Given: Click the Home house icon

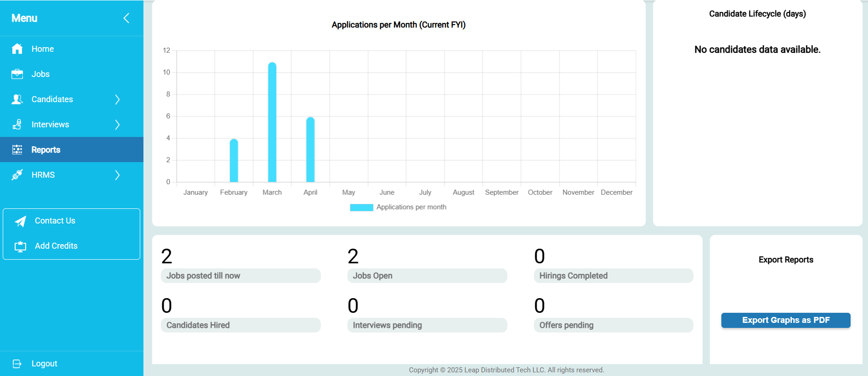Looking at the screenshot, I should [x=17, y=49].
